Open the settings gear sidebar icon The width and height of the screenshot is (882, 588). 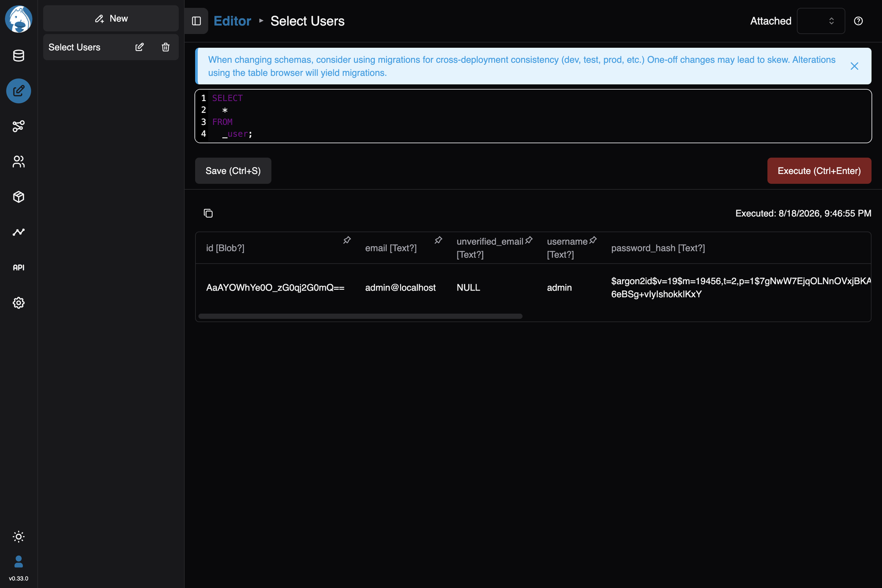(18, 303)
